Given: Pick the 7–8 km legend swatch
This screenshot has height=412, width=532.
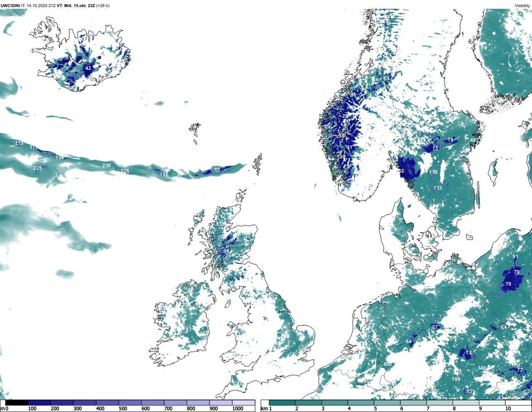Looking at the screenshot, I should [x=439, y=403].
